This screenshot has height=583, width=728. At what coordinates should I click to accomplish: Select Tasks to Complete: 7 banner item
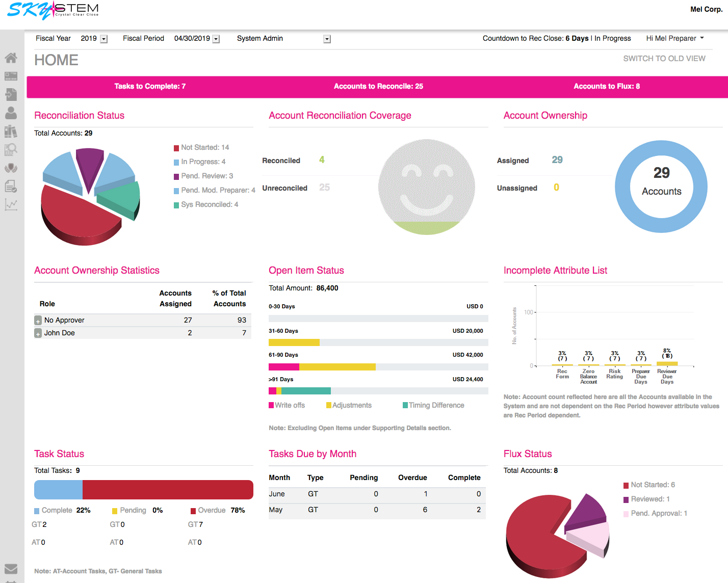tap(150, 87)
